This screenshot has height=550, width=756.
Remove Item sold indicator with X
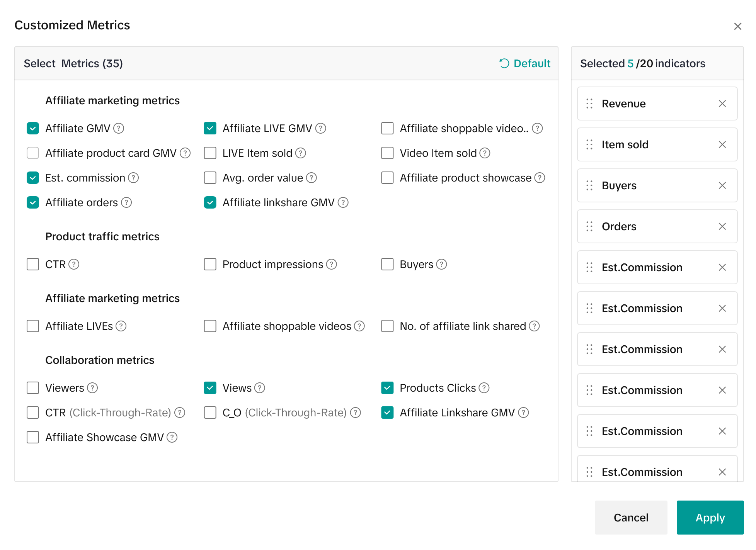tap(722, 144)
